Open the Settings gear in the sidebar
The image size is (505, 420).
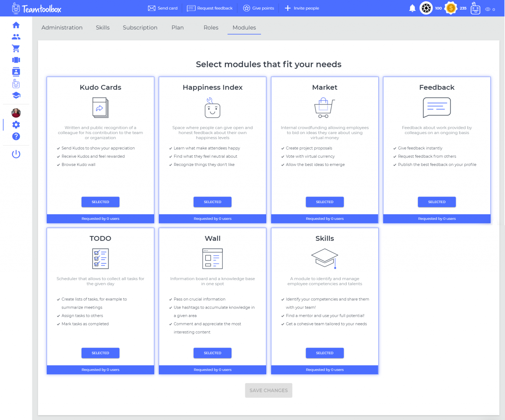(16, 125)
